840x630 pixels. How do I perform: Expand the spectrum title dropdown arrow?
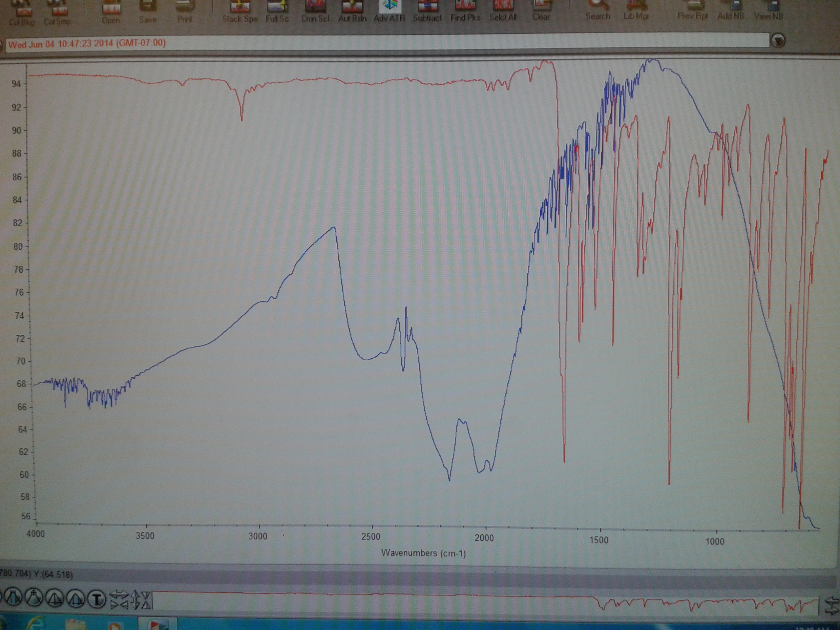[778, 41]
